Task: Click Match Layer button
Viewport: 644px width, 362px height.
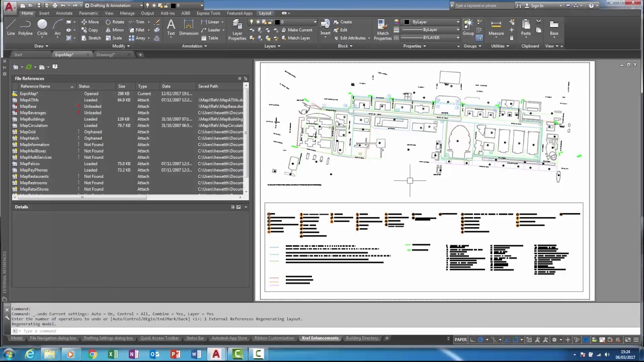Action: tap(296, 38)
